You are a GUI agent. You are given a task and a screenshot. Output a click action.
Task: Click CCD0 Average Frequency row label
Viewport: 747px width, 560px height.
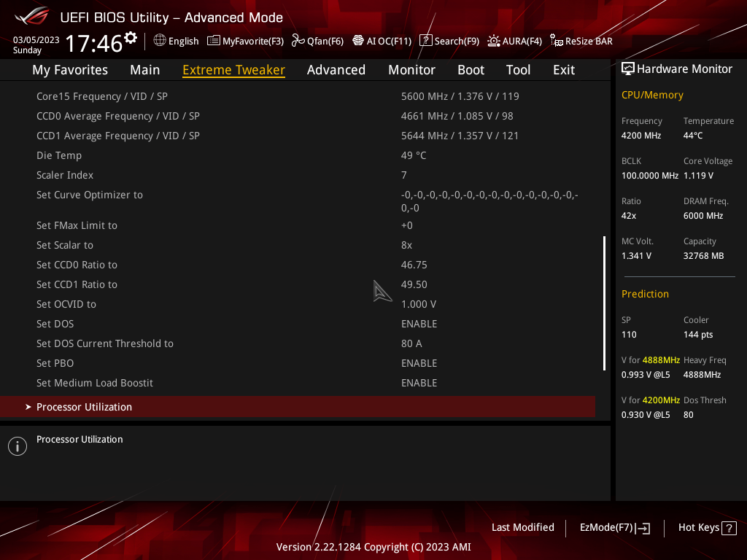[x=118, y=116]
